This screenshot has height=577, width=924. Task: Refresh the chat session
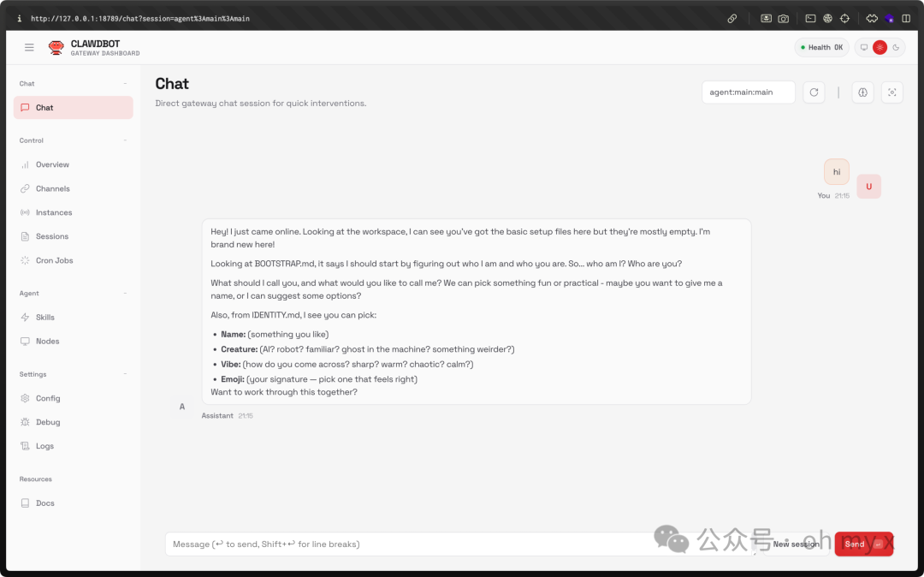814,92
